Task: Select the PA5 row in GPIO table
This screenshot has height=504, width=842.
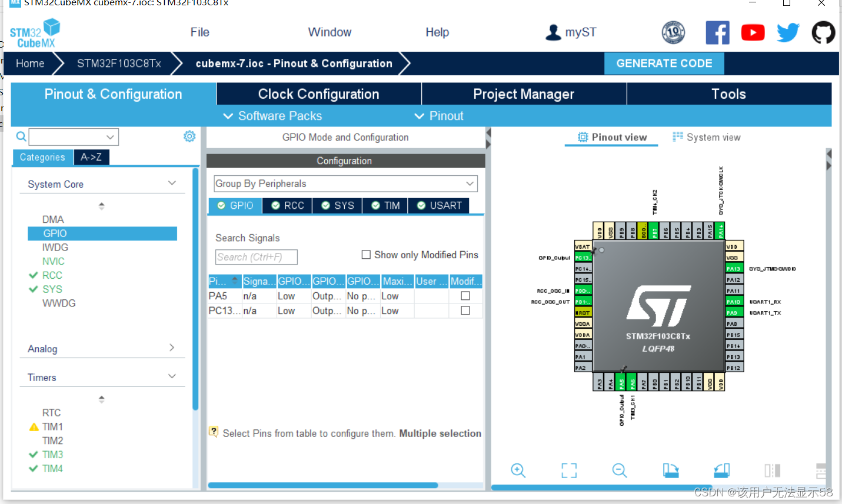Action: click(345, 296)
